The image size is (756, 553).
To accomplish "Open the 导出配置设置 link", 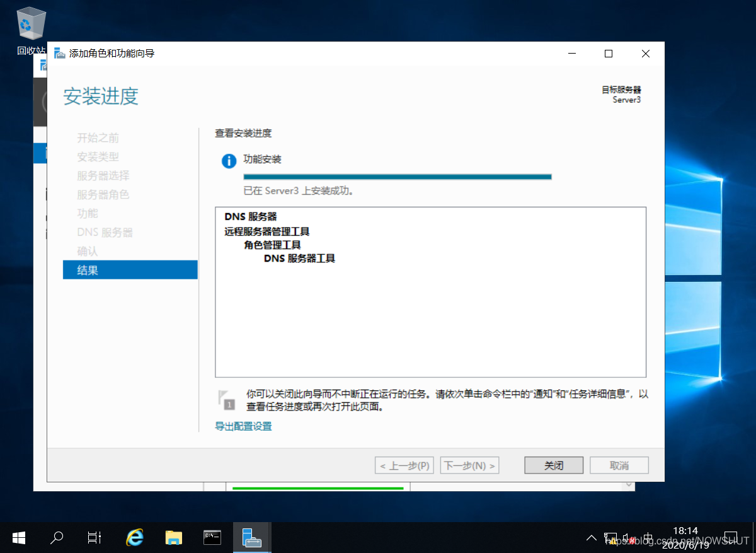I will (243, 426).
